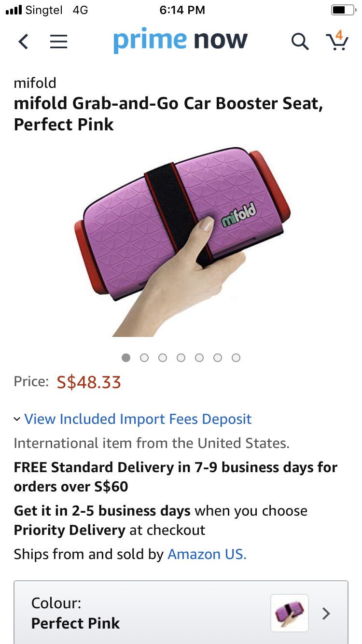The width and height of the screenshot is (362, 644).
Task: Select the second image carousel dot
Action: pyautogui.click(x=144, y=358)
